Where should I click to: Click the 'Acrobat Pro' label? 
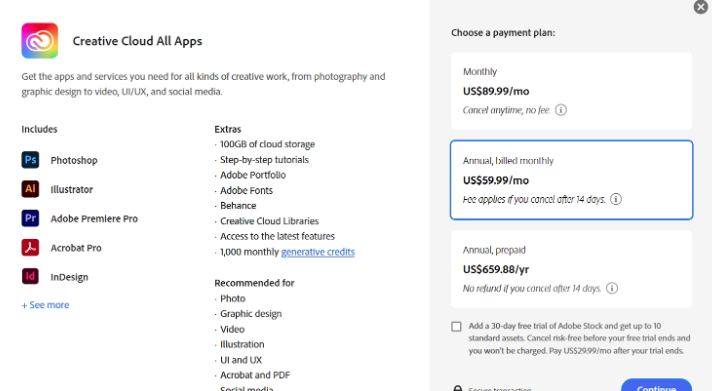click(x=76, y=248)
